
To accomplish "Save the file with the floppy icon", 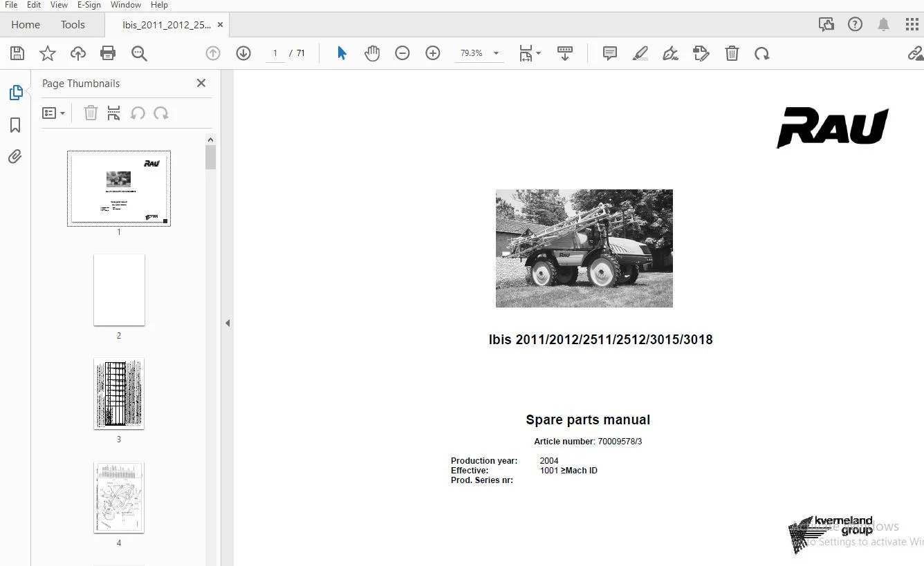I will pyautogui.click(x=17, y=53).
